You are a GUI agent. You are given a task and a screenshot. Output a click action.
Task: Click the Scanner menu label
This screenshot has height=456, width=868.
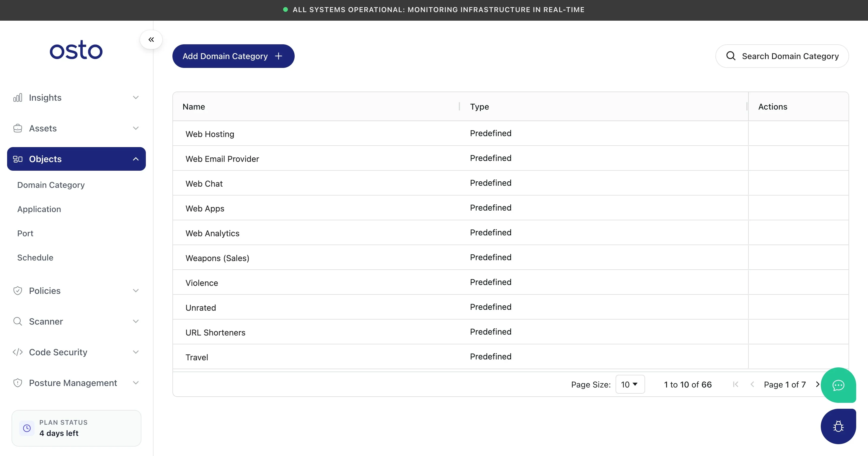[x=46, y=321]
